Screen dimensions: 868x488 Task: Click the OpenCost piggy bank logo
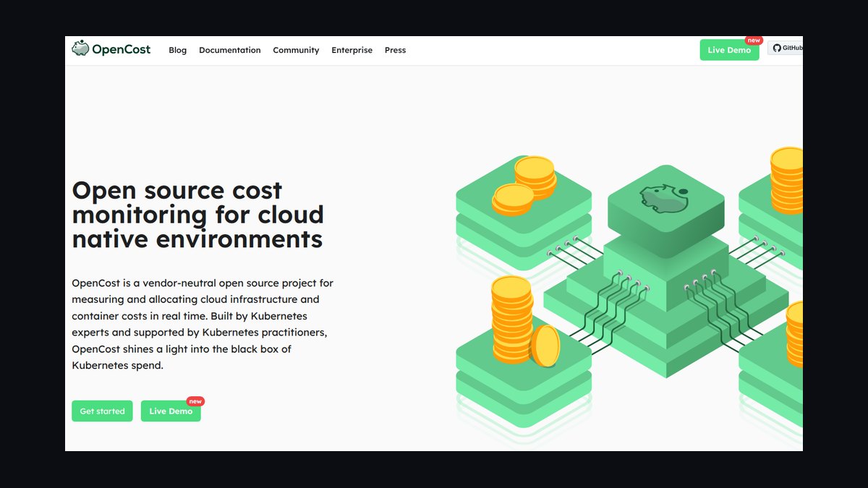80,48
